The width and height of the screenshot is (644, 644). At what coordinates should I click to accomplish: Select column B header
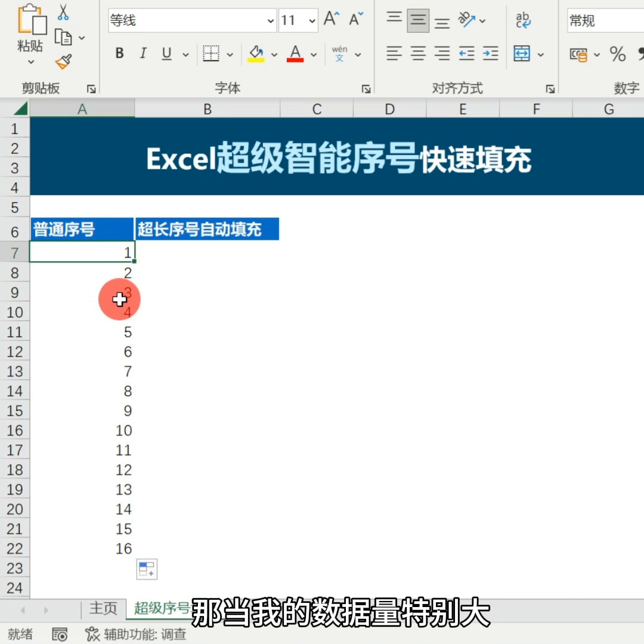(208, 109)
